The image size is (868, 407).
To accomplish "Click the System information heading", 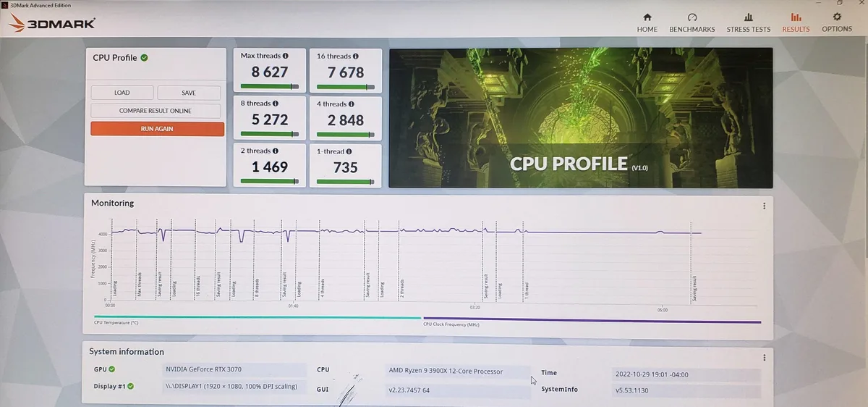I will click(127, 352).
